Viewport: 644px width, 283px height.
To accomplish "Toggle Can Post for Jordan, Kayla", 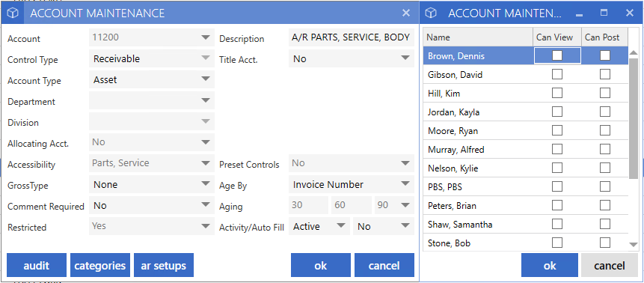I will click(x=605, y=112).
